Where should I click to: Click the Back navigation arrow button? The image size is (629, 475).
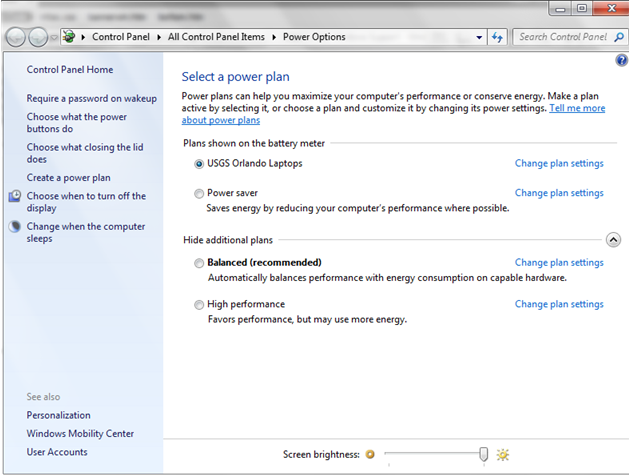click(16, 37)
